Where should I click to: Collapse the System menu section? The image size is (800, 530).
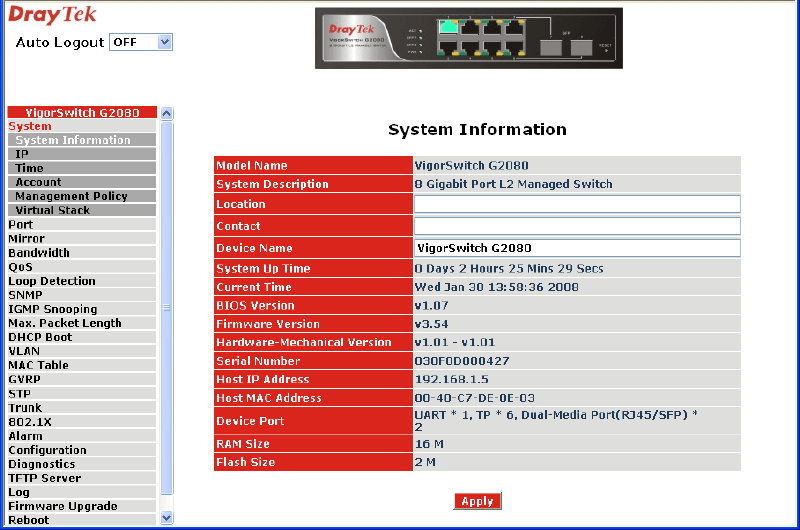pyautogui.click(x=30, y=126)
